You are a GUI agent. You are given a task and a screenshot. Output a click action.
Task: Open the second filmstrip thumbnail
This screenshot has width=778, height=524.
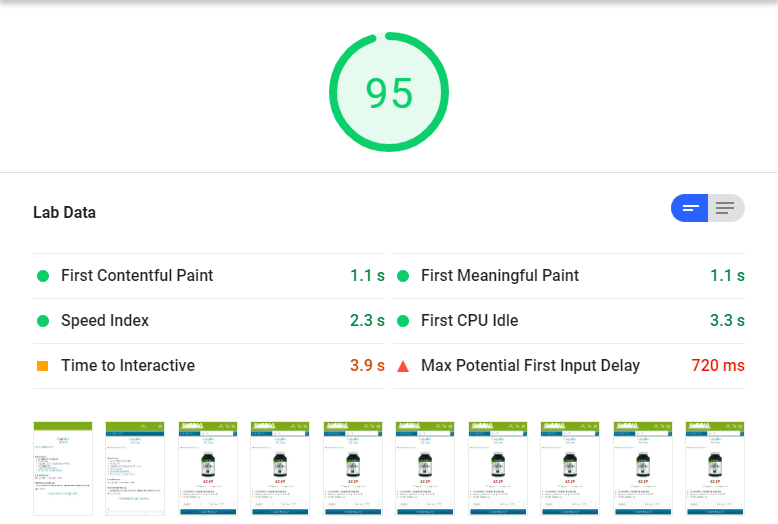click(135, 468)
